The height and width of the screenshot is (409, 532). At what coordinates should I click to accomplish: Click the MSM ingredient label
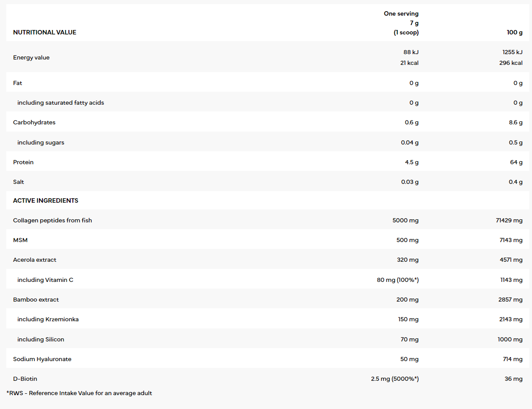pos(20,240)
